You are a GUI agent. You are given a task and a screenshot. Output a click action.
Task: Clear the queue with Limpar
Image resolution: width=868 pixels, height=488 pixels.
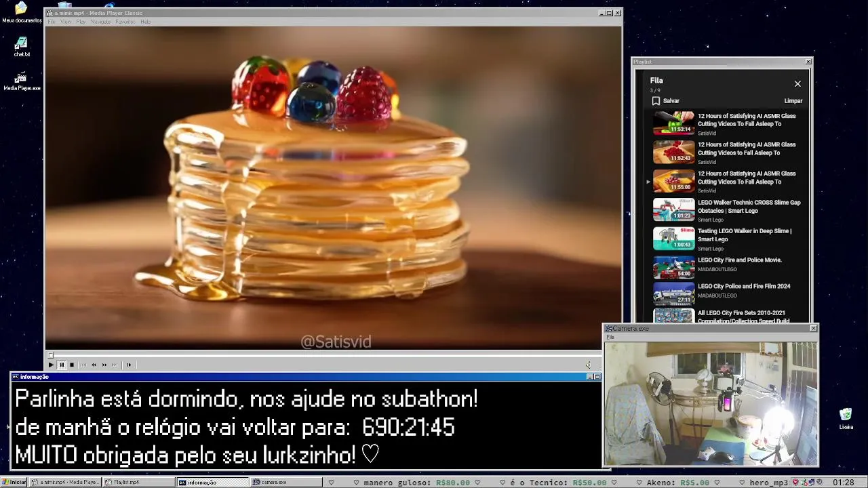coord(793,101)
